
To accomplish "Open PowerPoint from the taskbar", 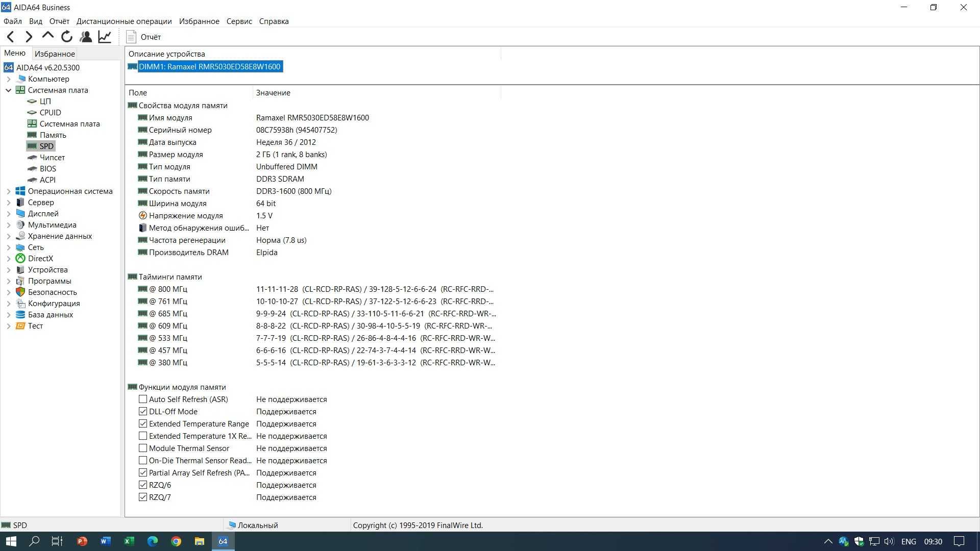I will [82, 541].
